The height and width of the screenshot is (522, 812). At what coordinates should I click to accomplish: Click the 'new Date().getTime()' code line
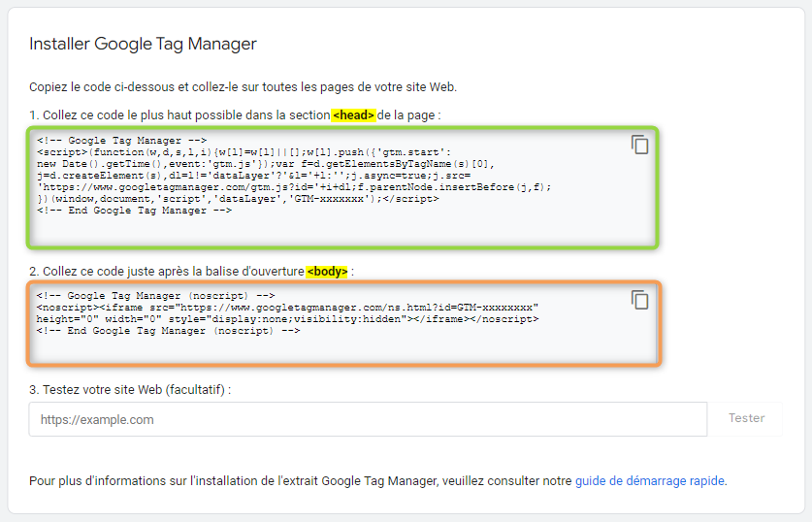coord(266,164)
